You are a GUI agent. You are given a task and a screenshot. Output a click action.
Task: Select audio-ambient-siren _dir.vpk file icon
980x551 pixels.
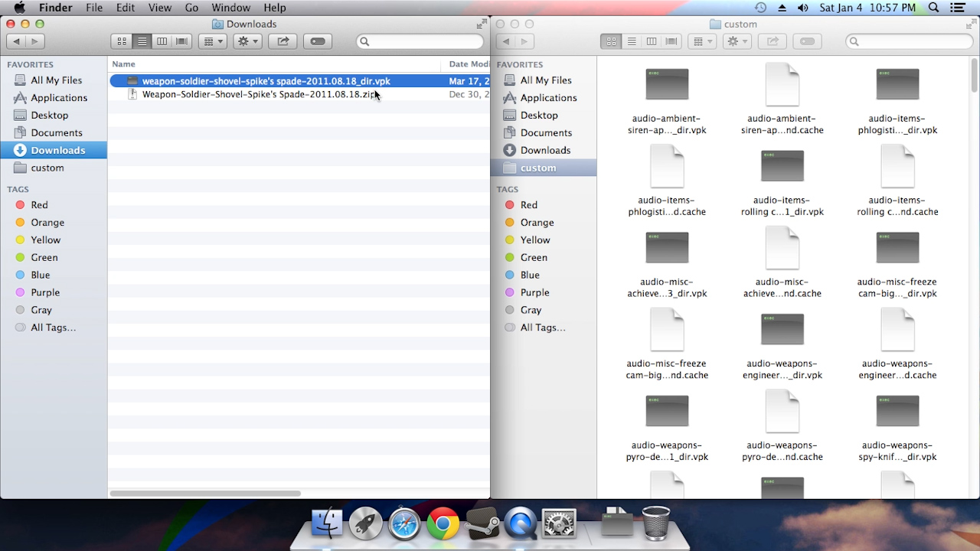pos(667,84)
